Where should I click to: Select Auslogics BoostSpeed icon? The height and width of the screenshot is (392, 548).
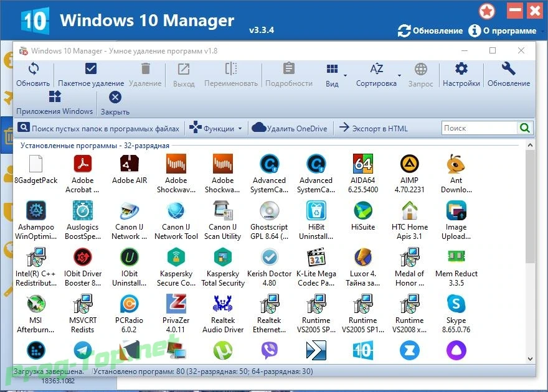point(82,210)
